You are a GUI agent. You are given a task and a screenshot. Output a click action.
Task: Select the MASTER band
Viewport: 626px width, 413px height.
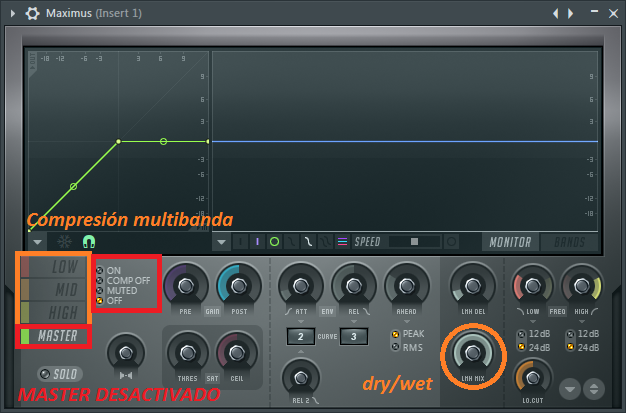[53, 336]
